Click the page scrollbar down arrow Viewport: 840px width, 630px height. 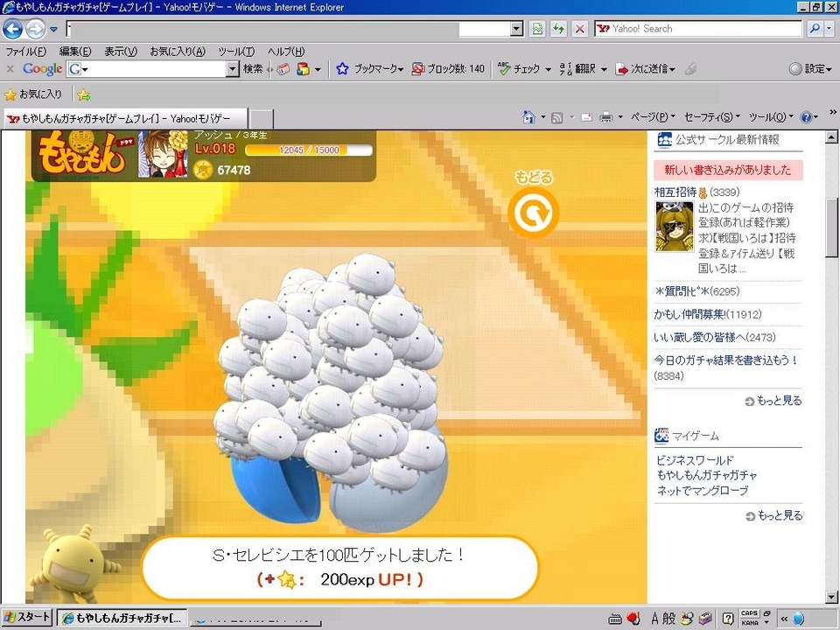coord(831,597)
